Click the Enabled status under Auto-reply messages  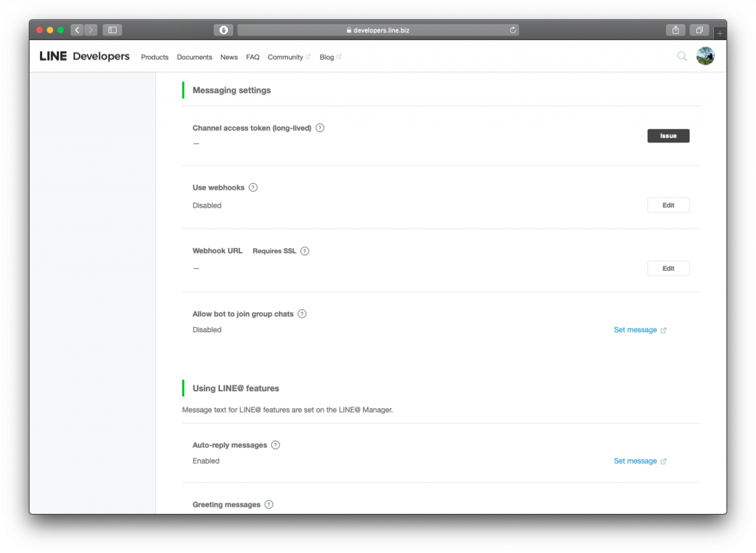tap(206, 461)
